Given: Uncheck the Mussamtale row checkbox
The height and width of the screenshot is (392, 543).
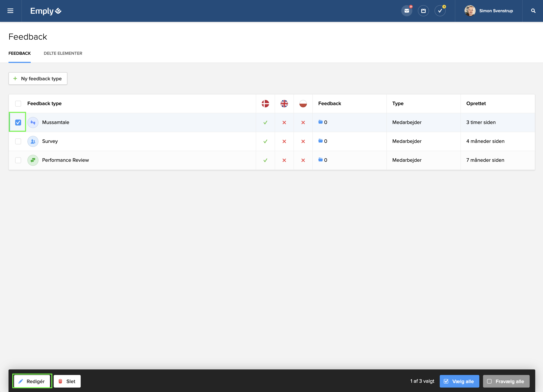Looking at the screenshot, I should [18, 122].
